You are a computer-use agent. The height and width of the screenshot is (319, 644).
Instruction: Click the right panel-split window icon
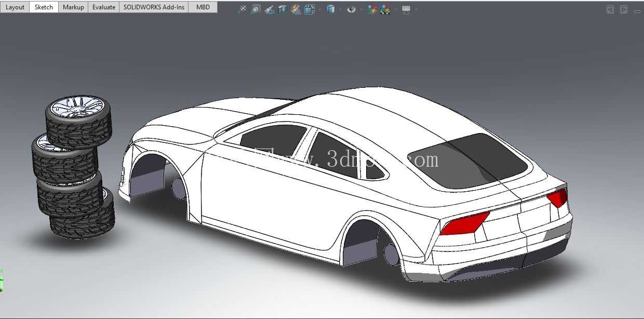click(624, 9)
